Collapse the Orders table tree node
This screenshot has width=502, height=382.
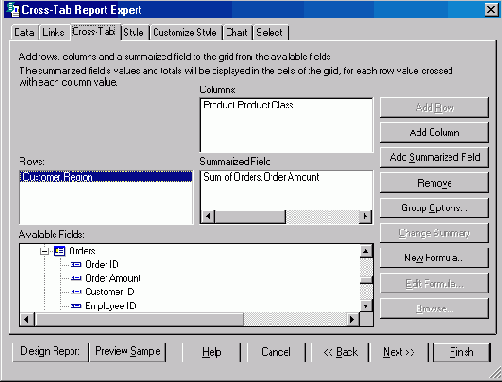coord(44,251)
